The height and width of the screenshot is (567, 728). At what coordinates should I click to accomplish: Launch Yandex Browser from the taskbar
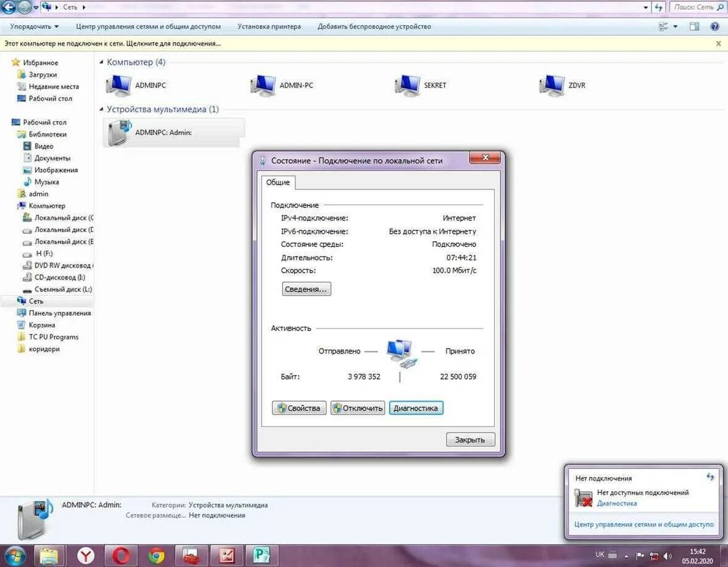pos(86,556)
